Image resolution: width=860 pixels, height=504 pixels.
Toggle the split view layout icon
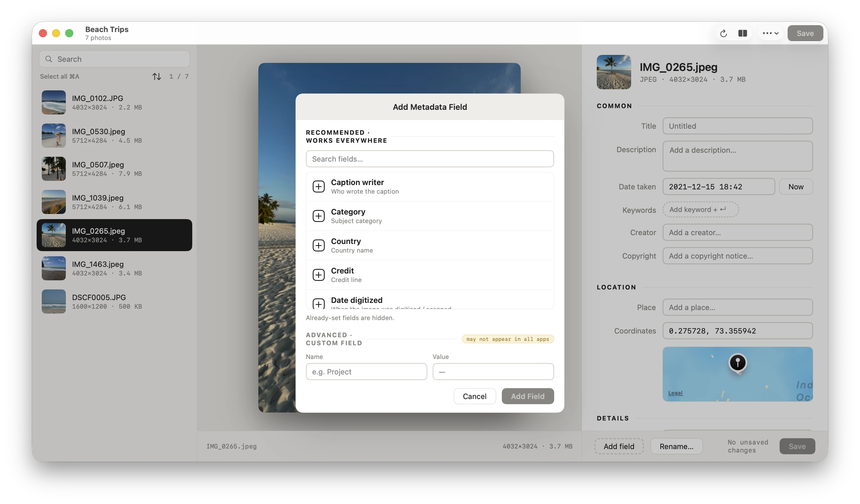742,33
